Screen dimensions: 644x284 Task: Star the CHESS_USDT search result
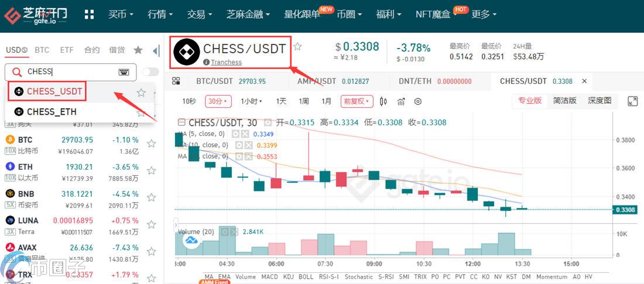141,93
